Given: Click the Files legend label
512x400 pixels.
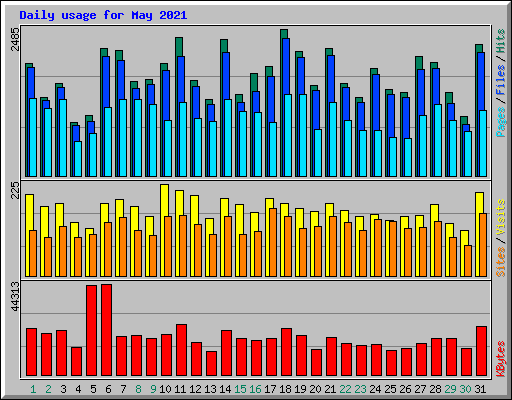Looking at the screenshot, I should 500,80.
